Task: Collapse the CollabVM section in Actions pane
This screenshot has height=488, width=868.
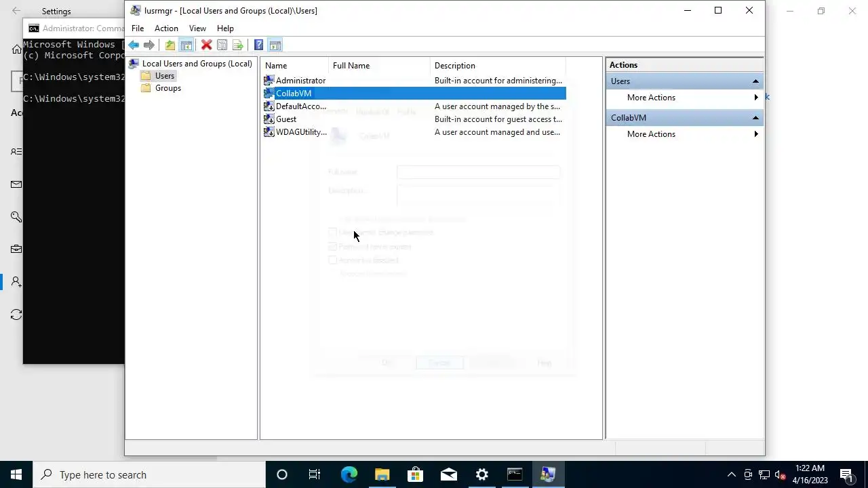Action: tap(755, 118)
